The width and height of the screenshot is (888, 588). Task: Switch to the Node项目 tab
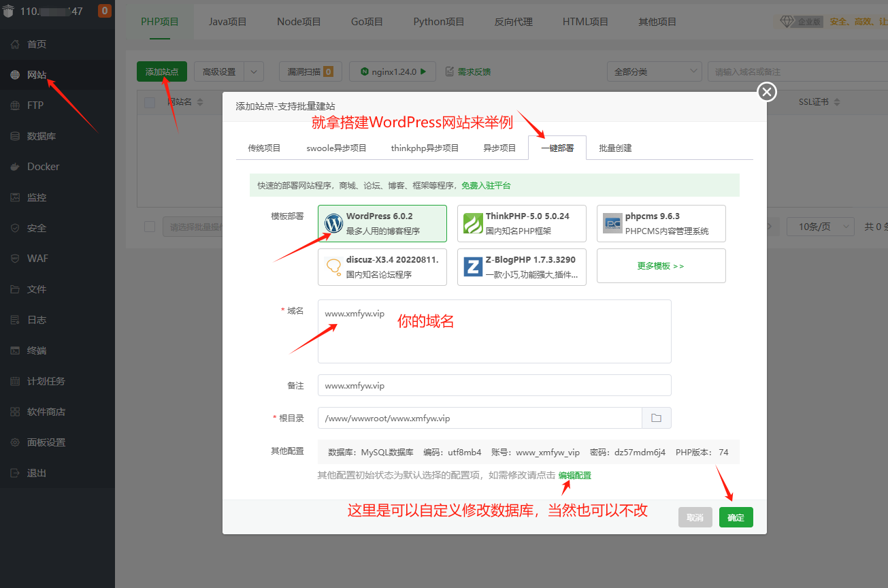[299, 22]
